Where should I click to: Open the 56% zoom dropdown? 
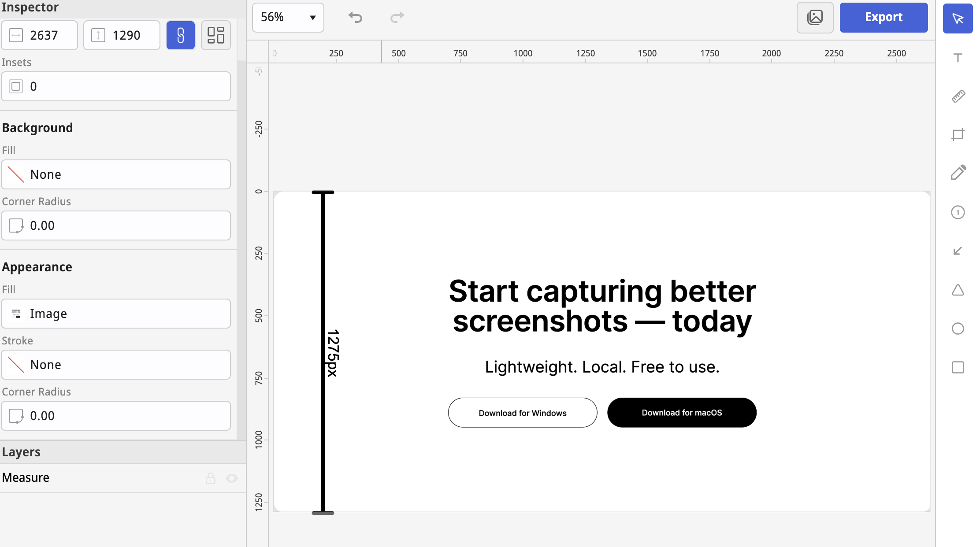(288, 18)
